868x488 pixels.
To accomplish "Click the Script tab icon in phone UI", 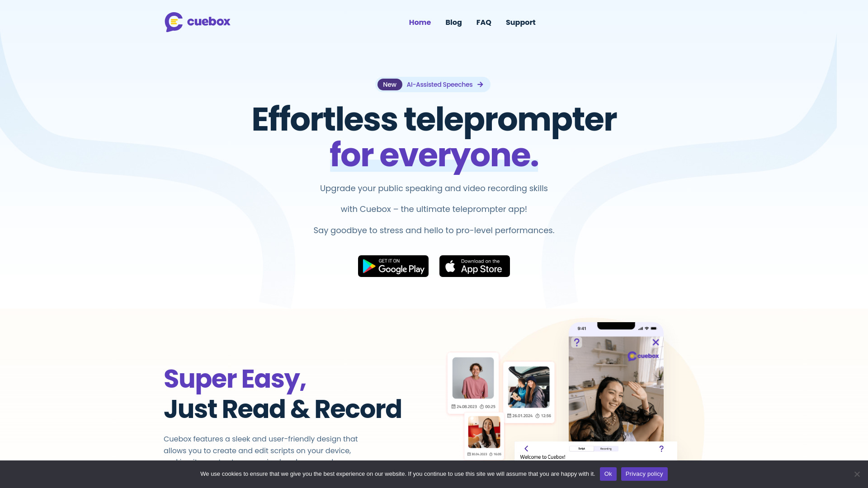I will [x=582, y=449].
